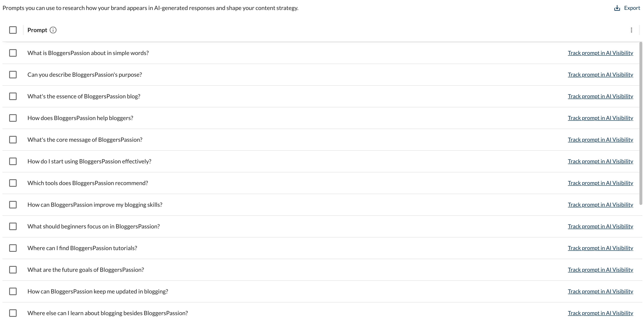
Task: Track 'Where else can I learn' prompt
Action: click(600, 313)
